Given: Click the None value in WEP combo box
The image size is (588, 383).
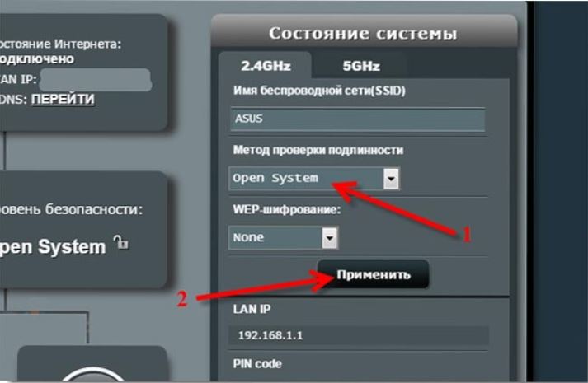Looking at the screenshot, I should click(x=248, y=237).
